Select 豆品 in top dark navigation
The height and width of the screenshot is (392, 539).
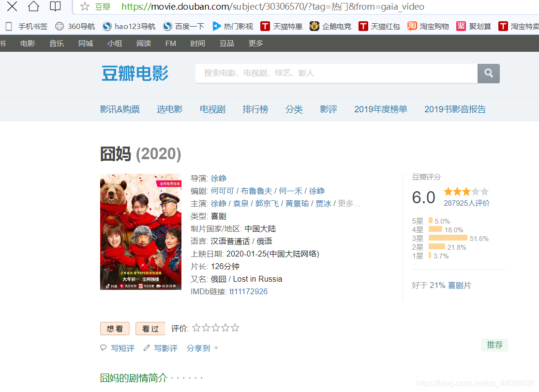coord(226,44)
